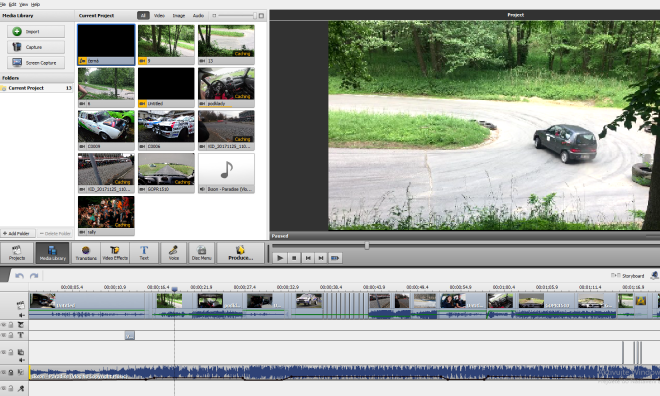Open the Voice recording tool
660x396 pixels.
(x=173, y=252)
